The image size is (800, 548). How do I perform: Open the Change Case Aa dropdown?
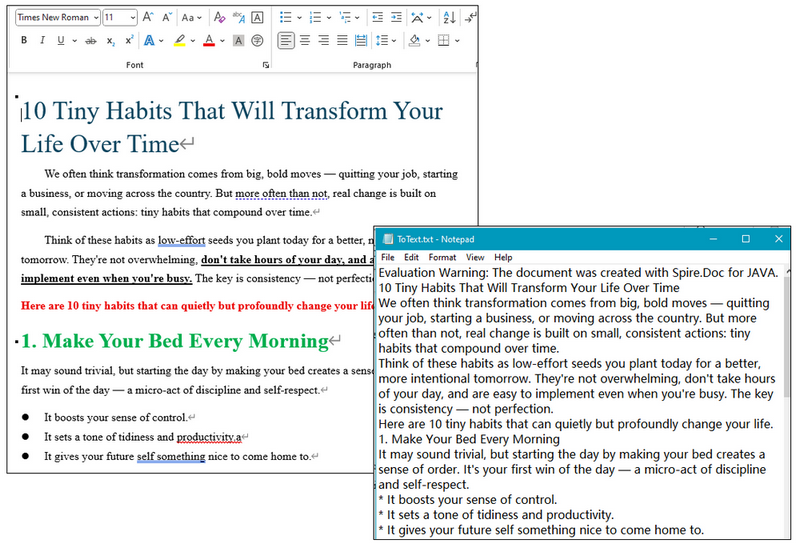click(x=191, y=17)
